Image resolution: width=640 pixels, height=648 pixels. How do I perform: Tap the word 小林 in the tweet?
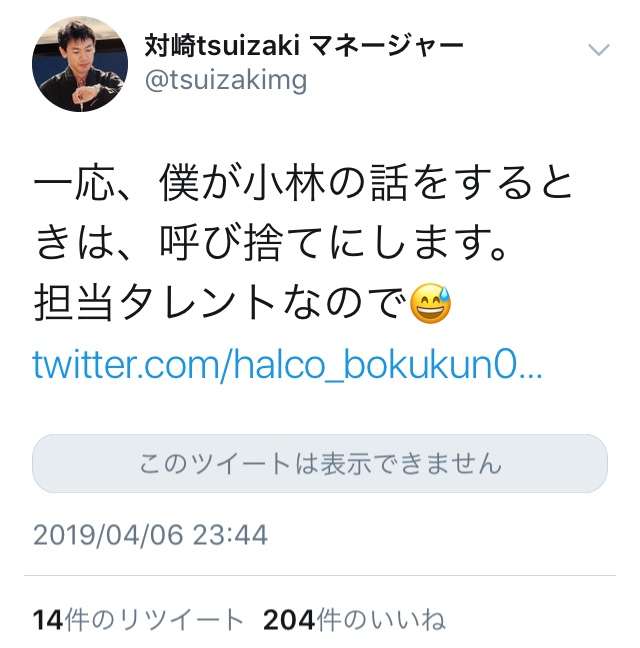[x=283, y=183]
